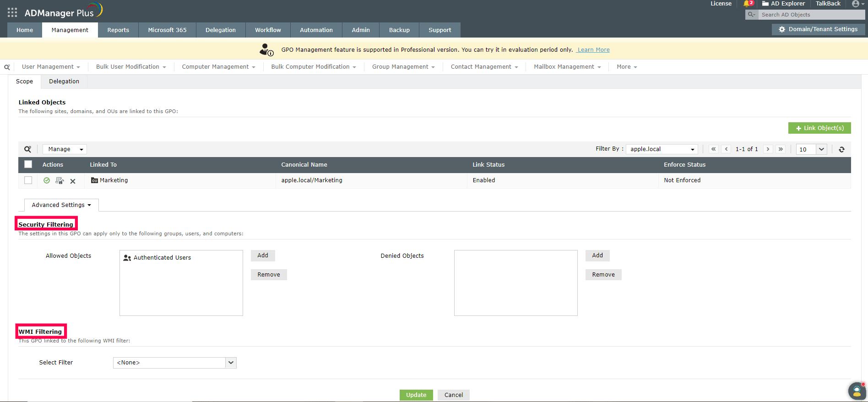The width and height of the screenshot is (868, 402).
Task: Click the Denied Objects list box
Action: pos(516,283)
